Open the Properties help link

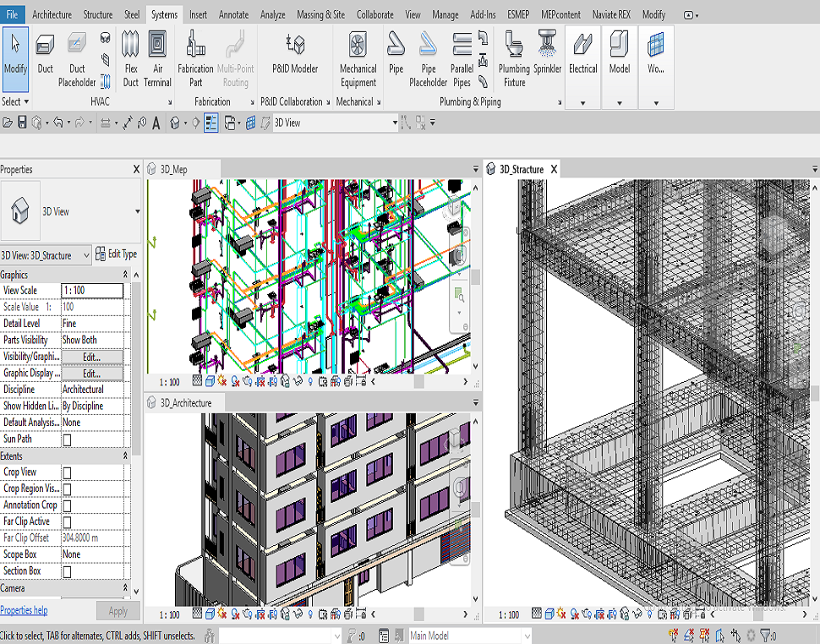pyautogui.click(x=24, y=610)
